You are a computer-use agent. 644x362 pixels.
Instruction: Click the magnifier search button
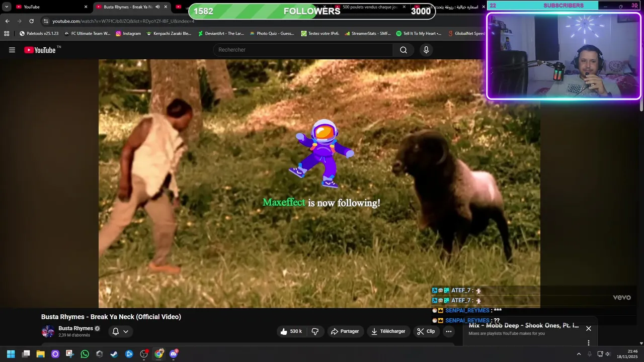tap(404, 50)
